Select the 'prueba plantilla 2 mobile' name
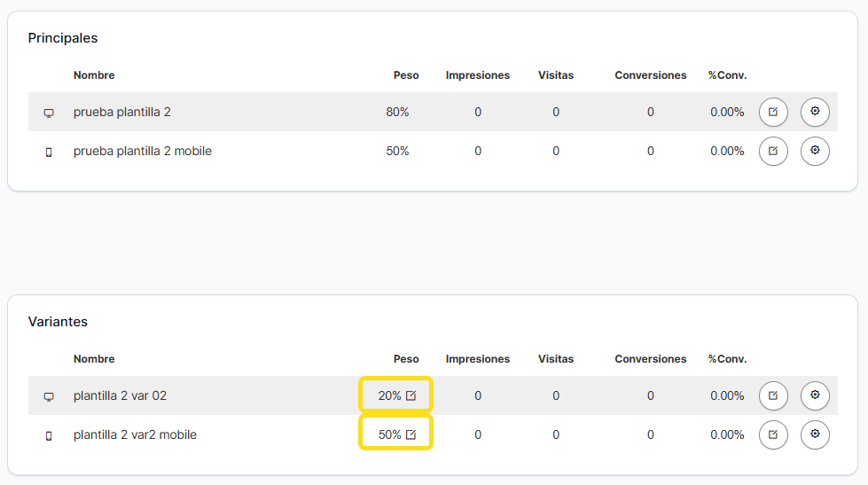The height and width of the screenshot is (485, 868). (x=142, y=152)
